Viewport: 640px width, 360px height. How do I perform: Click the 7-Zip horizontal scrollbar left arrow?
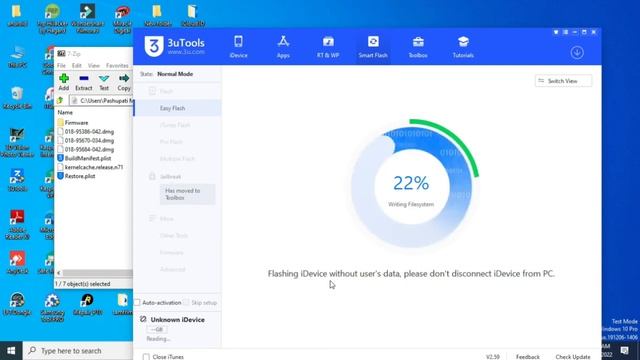point(58,273)
